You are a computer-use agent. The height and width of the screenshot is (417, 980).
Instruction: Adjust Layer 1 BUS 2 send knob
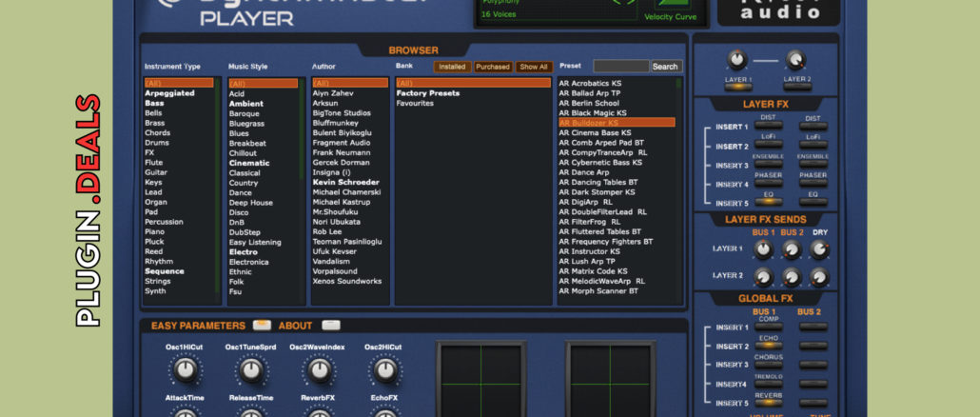[x=792, y=249]
